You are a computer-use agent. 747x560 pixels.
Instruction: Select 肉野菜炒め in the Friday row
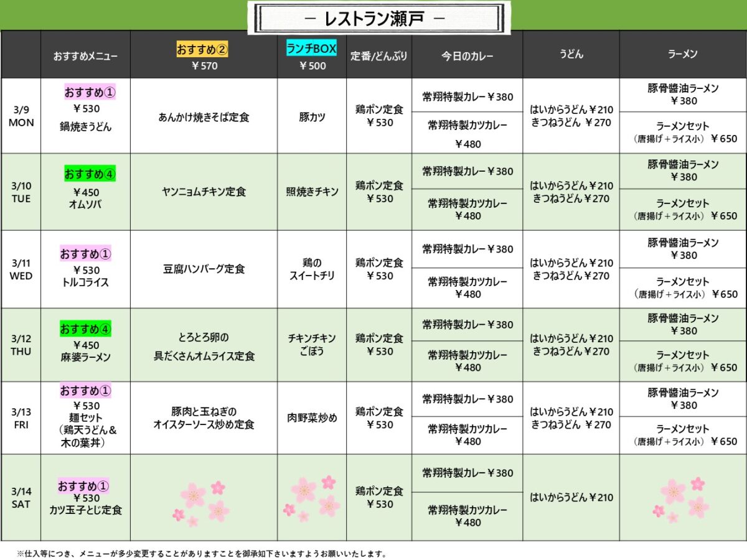tap(312, 418)
